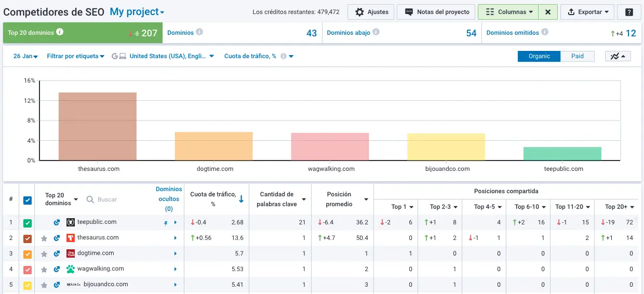644x294 pixels.
Task: Click the chart toggle icon button
Action: tap(618, 56)
